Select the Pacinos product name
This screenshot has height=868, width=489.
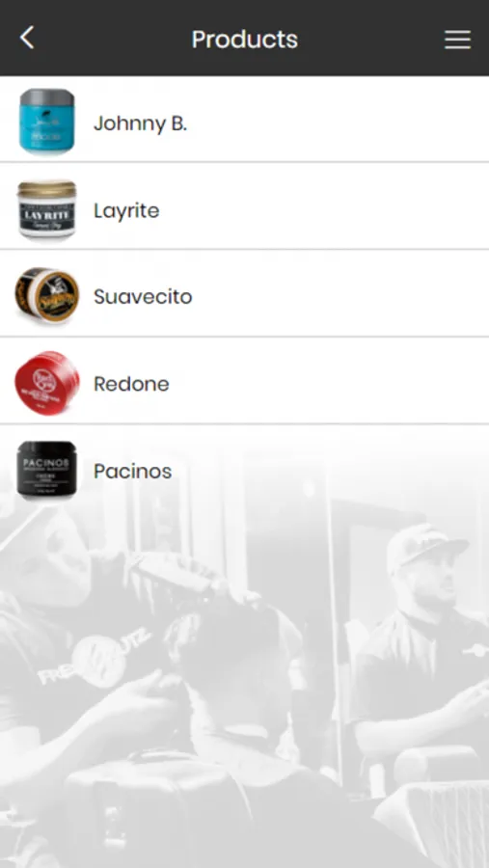(x=133, y=471)
